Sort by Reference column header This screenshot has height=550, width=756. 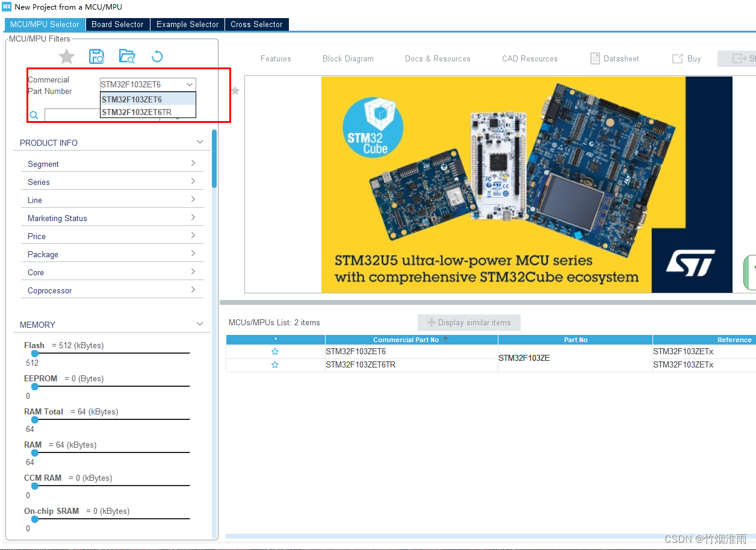point(704,340)
